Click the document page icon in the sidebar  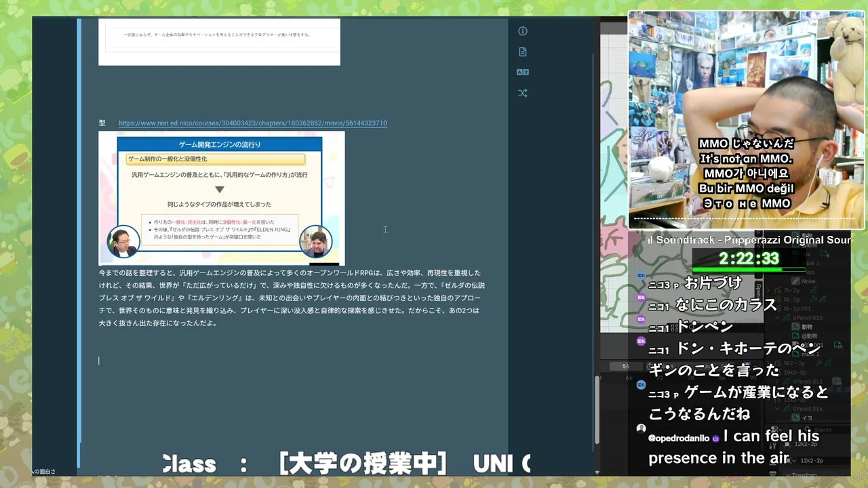[x=522, y=52]
